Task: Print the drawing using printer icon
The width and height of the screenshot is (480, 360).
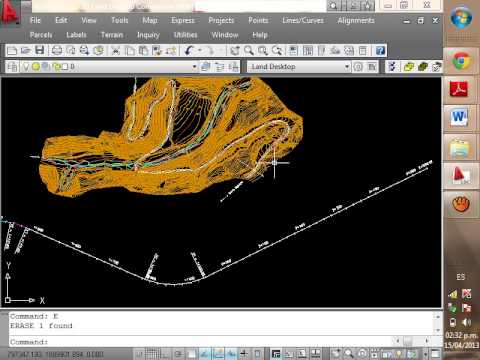Action: point(57,51)
